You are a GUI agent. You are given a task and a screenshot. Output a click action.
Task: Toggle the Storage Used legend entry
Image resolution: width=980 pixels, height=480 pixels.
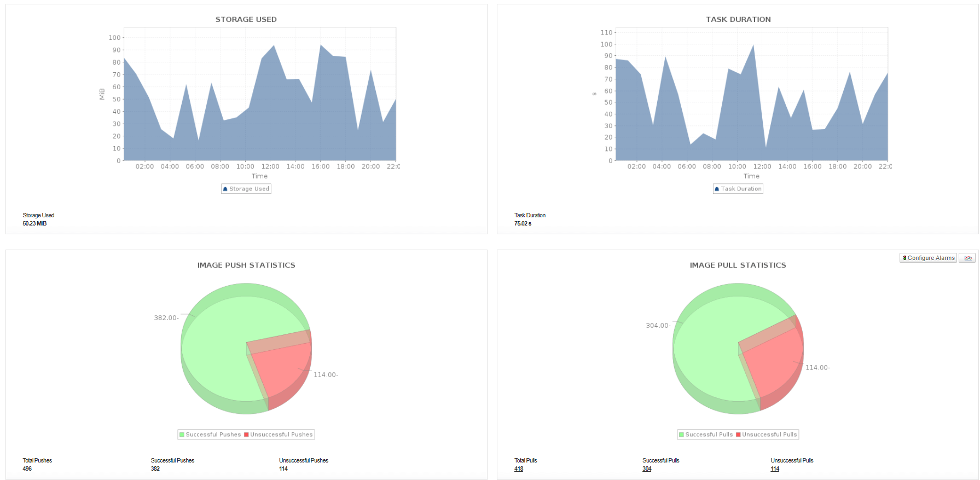[246, 189]
